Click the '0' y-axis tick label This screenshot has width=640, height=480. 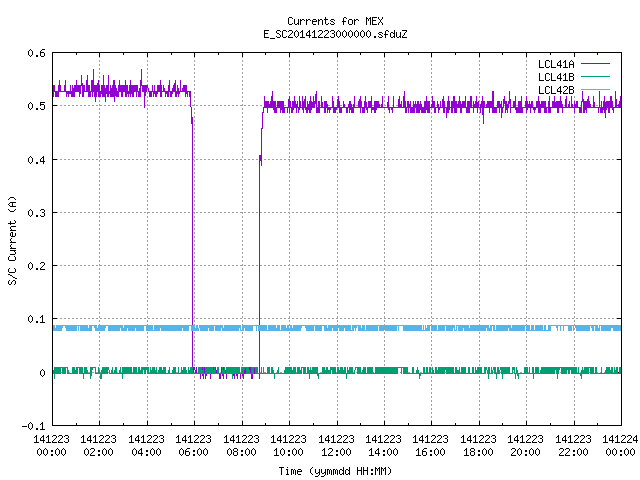[42, 373]
